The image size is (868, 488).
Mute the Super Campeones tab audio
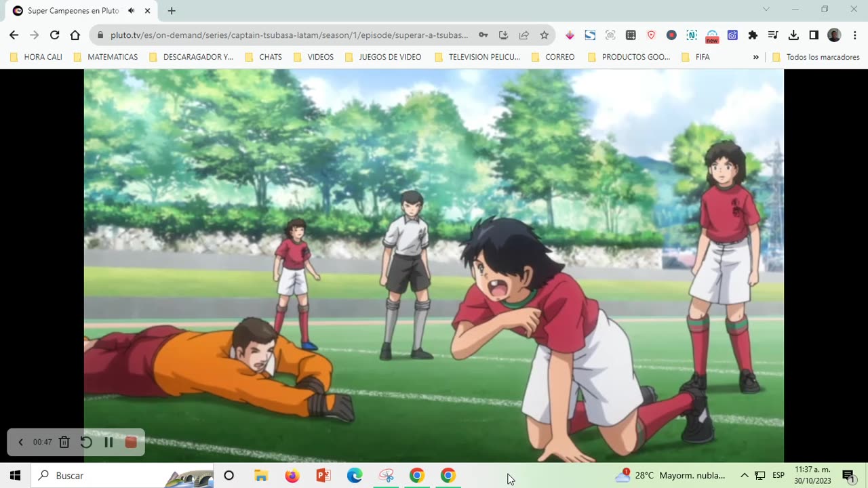pyautogui.click(x=132, y=11)
